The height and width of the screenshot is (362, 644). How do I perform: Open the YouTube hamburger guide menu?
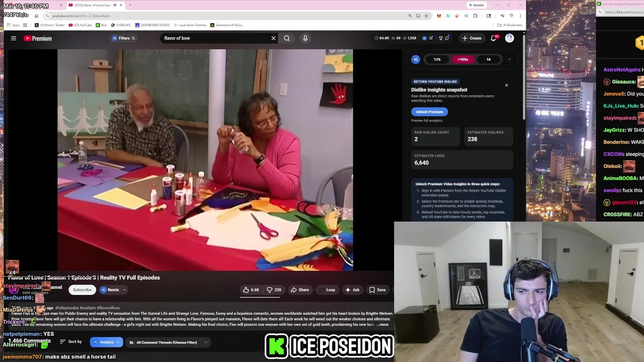tap(14, 38)
